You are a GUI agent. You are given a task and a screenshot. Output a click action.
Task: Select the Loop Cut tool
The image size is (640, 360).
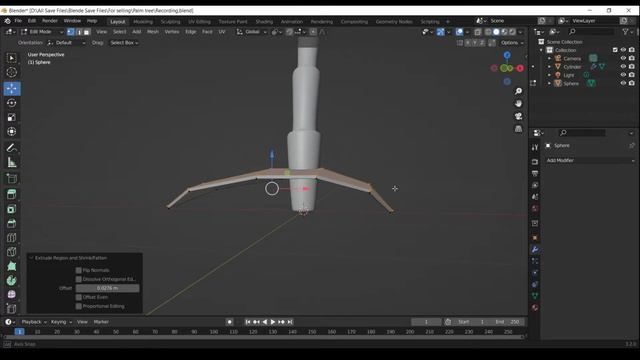point(11,238)
